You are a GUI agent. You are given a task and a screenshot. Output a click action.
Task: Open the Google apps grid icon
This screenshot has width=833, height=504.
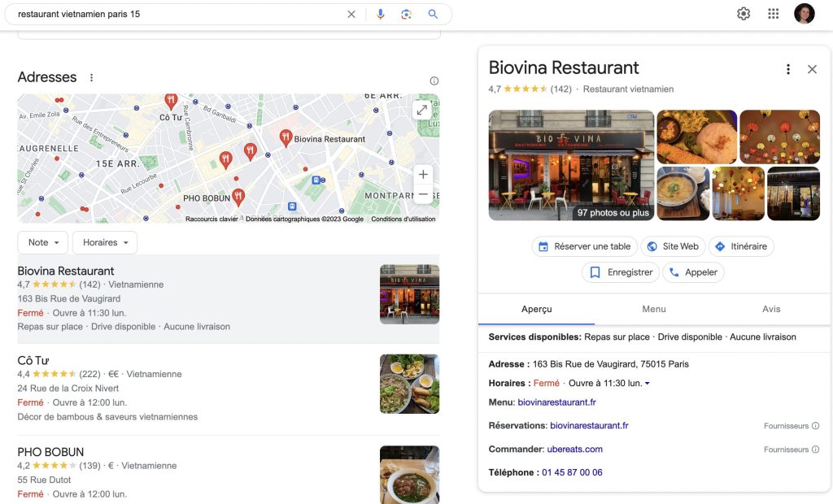tap(774, 14)
